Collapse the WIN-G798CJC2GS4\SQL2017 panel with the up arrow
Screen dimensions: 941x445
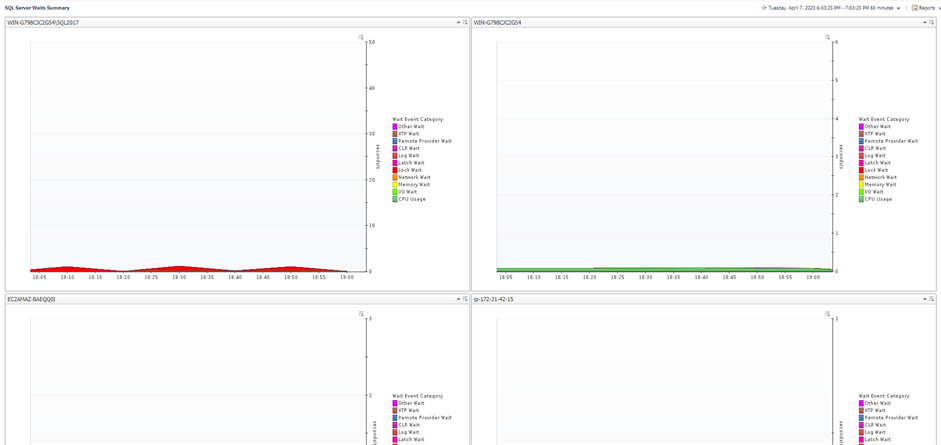(x=458, y=22)
